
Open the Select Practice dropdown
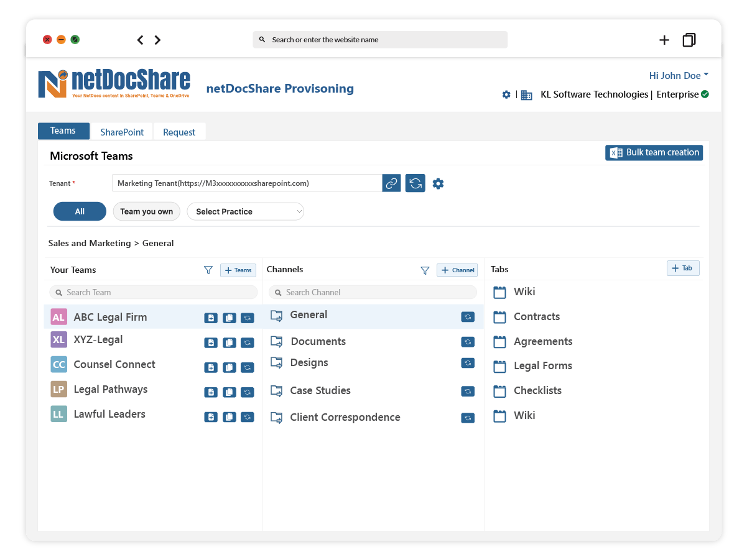click(x=246, y=211)
